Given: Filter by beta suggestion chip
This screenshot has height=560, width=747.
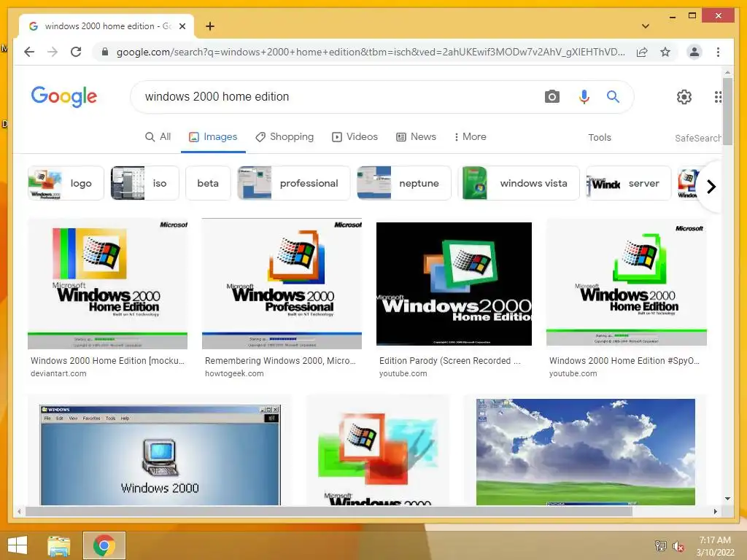Looking at the screenshot, I should pyautogui.click(x=208, y=183).
